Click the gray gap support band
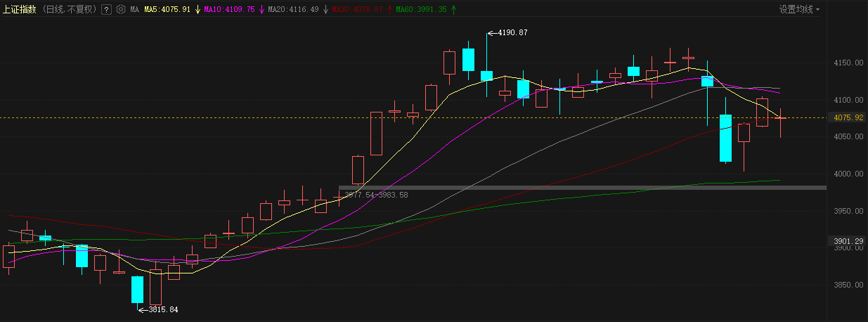The width and height of the screenshot is (868, 322). coord(582,187)
